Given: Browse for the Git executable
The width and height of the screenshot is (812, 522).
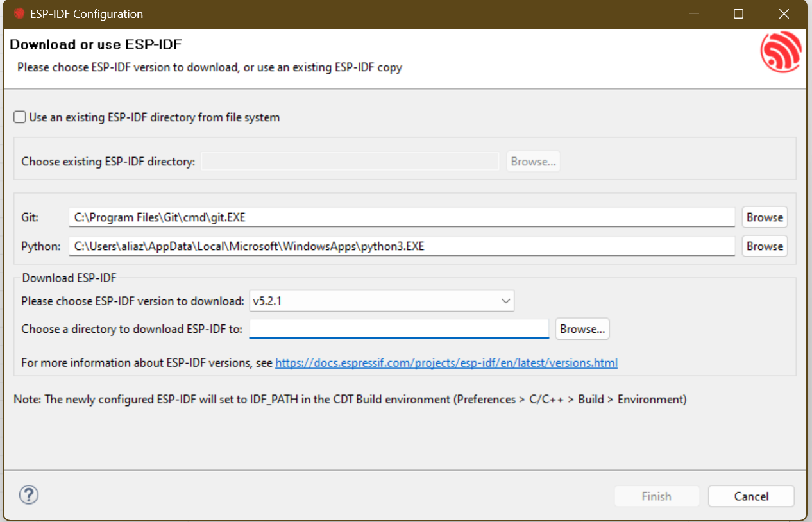Looking at the screenshot, I should [765, 217].
